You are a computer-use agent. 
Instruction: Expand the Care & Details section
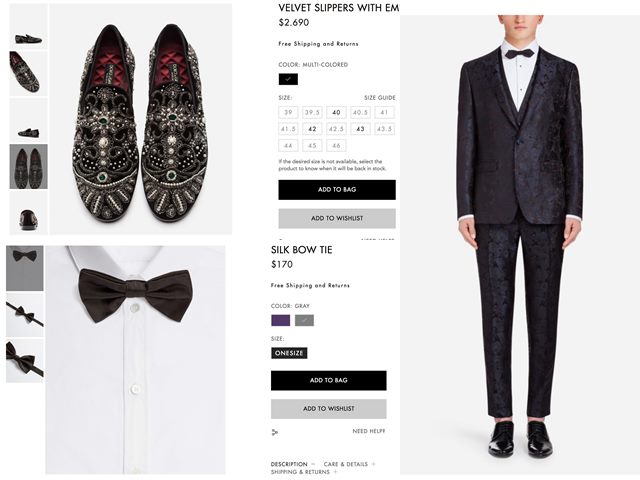pos(349,464)
